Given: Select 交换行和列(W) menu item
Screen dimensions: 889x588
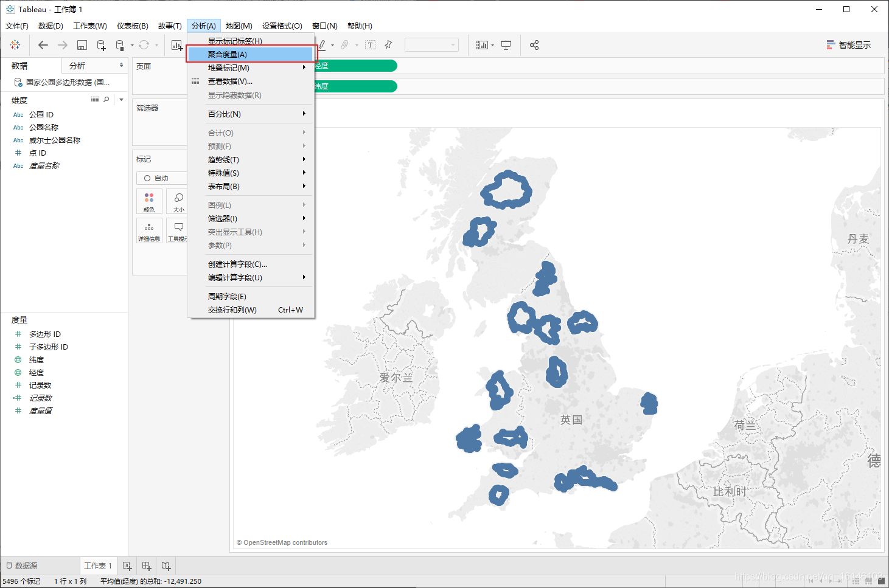Looking at the screenshot, I should (251, 310).
